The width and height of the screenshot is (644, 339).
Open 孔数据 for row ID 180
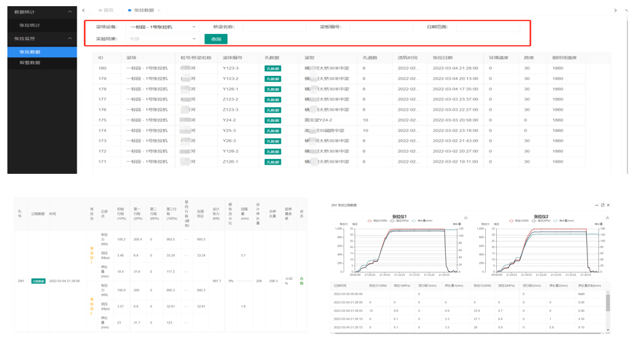tap(273, 68)
